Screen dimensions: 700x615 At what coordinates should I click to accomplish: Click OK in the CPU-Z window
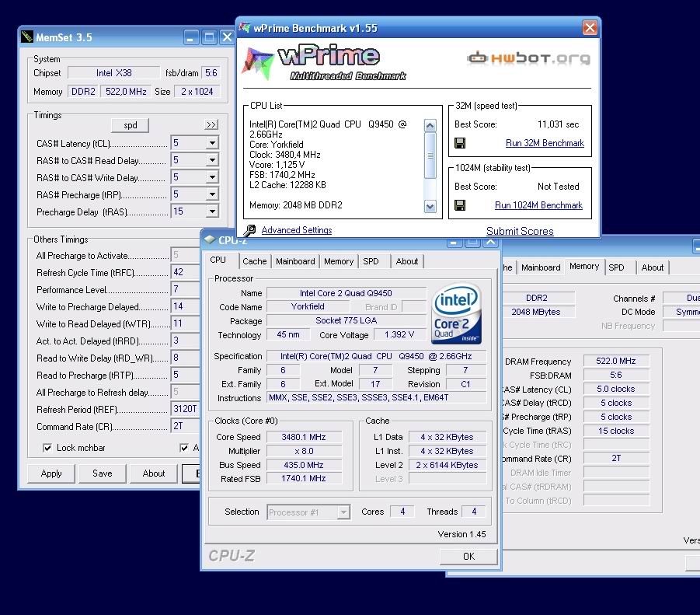[468, 557]
